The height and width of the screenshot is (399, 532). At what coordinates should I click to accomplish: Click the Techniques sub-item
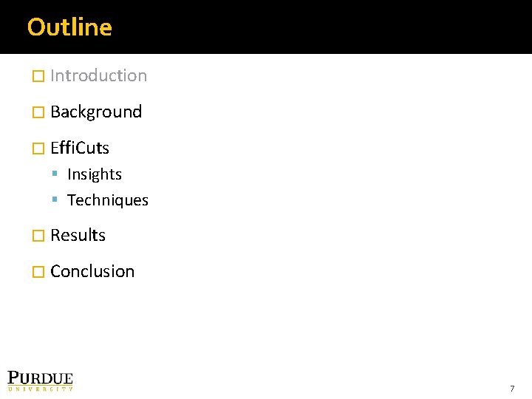pyautogui.click(x=108, y=200)
